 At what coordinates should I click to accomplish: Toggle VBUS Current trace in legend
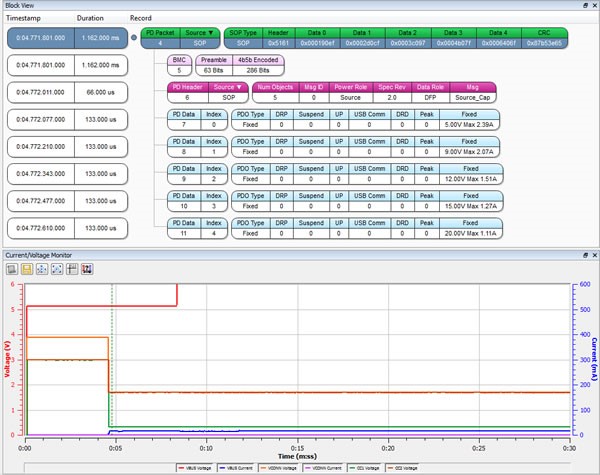click(236, 468)
